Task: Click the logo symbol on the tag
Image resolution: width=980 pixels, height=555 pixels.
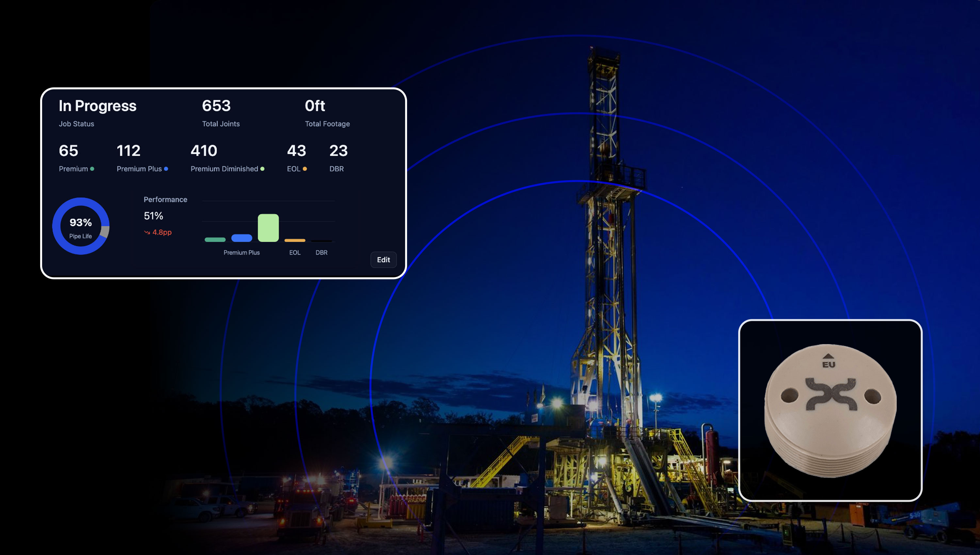Action: pyautogui.click(x=831, y=394)
